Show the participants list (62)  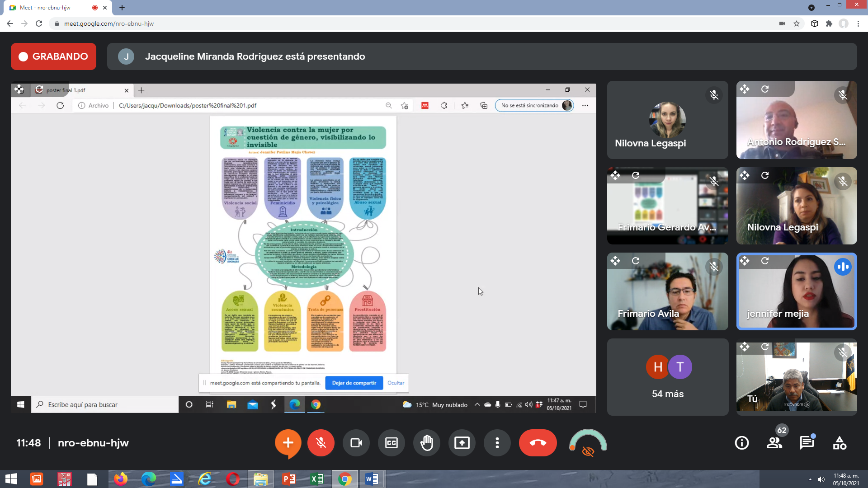[774, 443]
